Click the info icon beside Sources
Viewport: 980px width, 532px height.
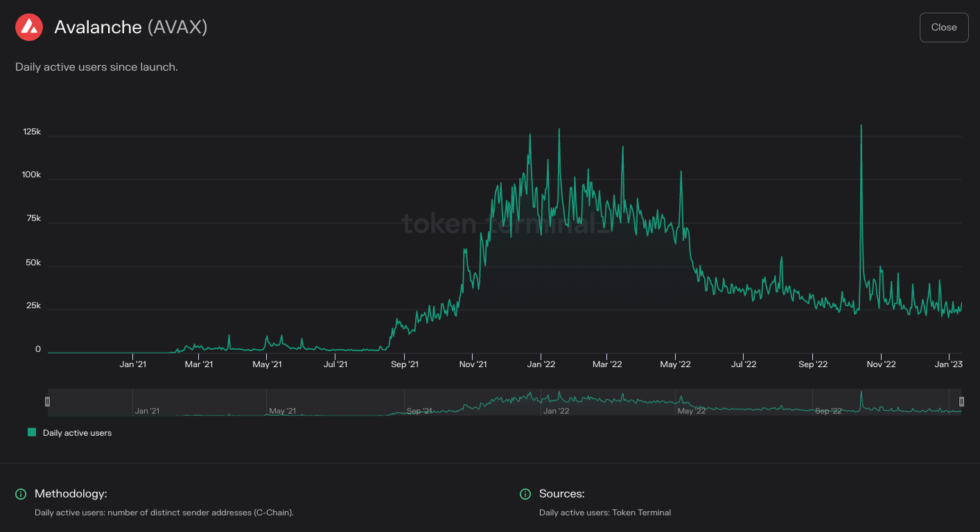[525, 494]
